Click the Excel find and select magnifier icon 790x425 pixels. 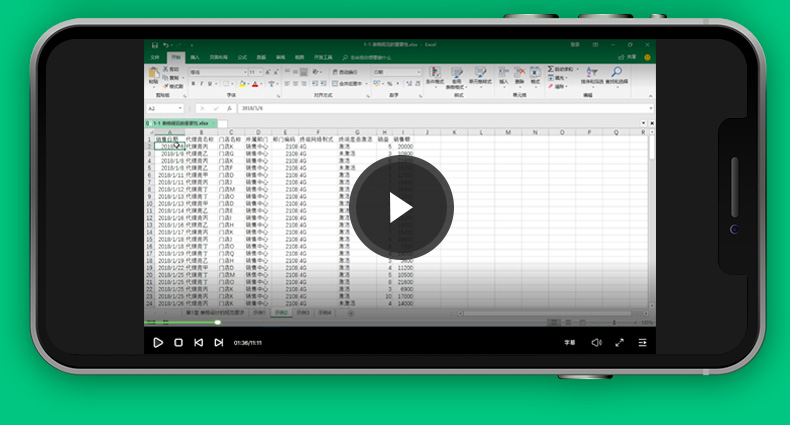(x=616, y=74)
